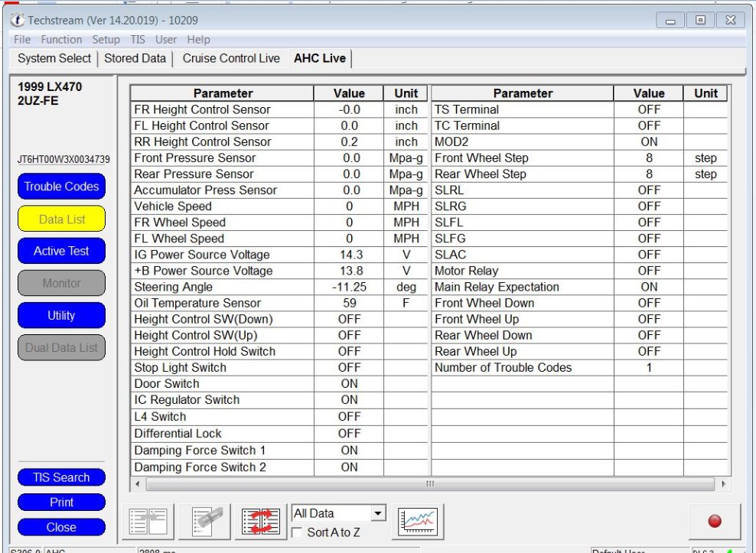This screenshot has width=756, height=553.
Task: Click the red-arrows swap list icon
Action: coord(261,521)
